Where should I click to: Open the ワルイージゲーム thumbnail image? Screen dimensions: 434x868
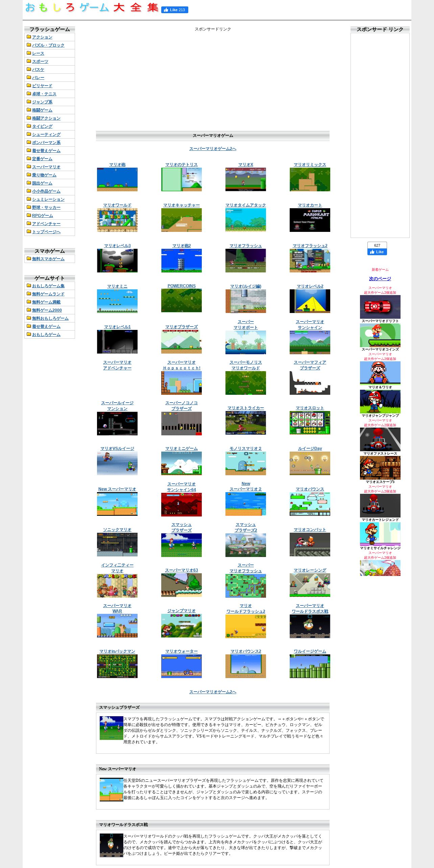click(310, 666)
